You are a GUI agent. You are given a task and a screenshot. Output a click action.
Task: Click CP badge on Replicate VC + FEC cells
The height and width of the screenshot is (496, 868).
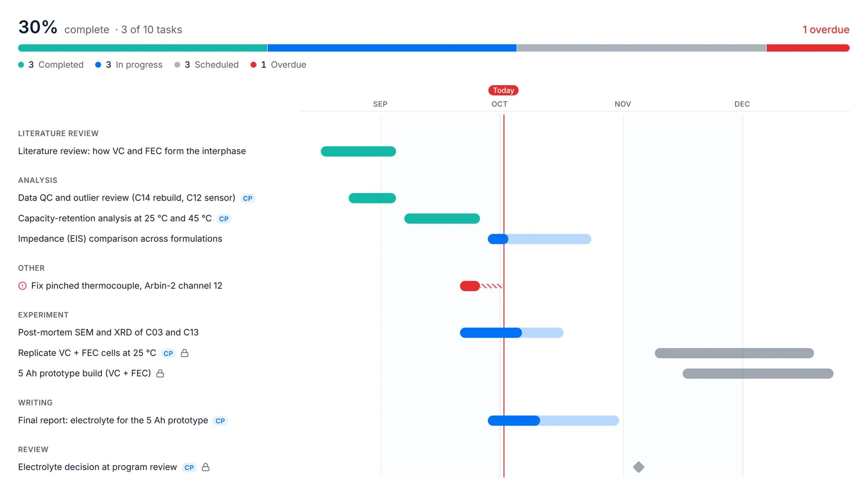pyautogui.click(x=168, y=353)
